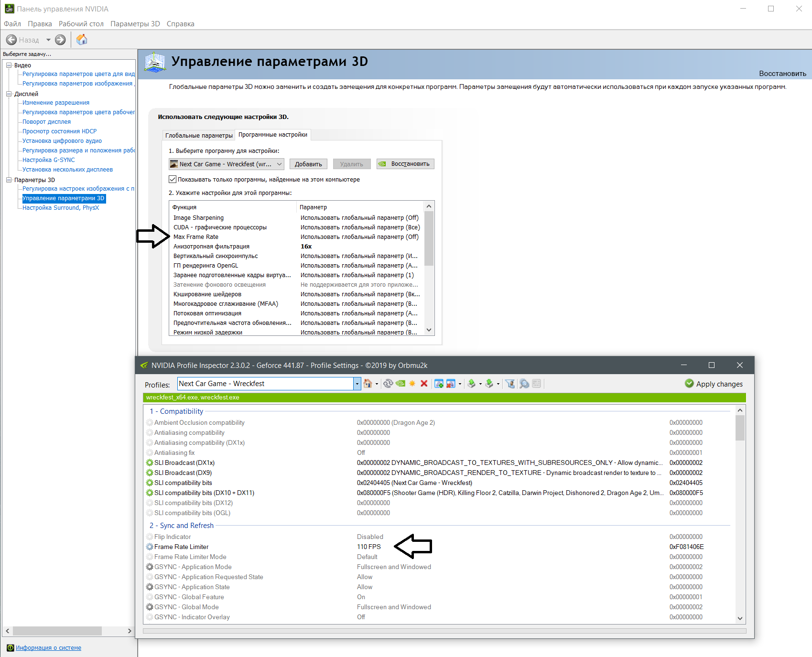Screen dimensions: 812x657
Task: Open the Рабочий стол menu
Action: click(81, 24)
